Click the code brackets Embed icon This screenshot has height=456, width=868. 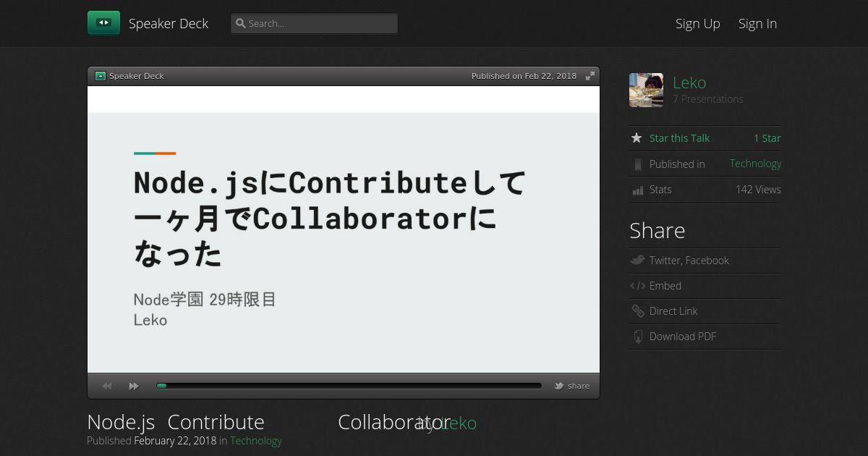pyautogui.click(x=637, y=286)
